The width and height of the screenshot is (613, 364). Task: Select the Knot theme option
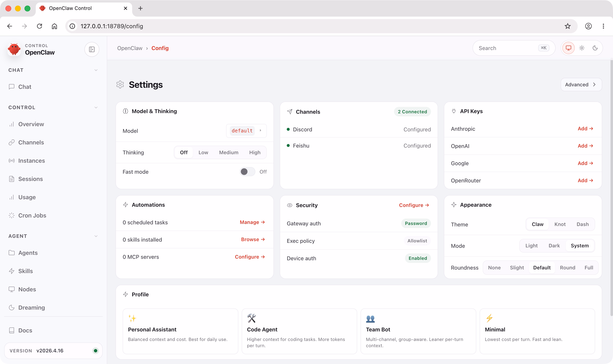pyautogui.click(x=560, y=224)
